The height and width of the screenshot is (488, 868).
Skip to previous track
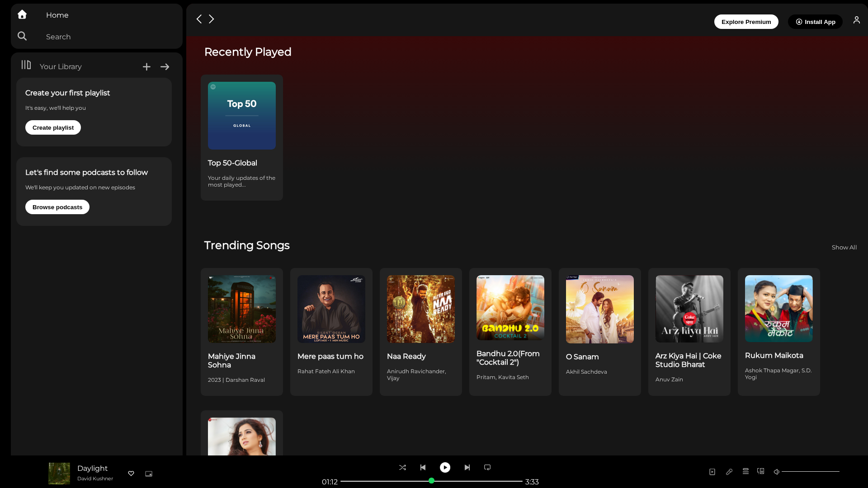coord(423,468)
